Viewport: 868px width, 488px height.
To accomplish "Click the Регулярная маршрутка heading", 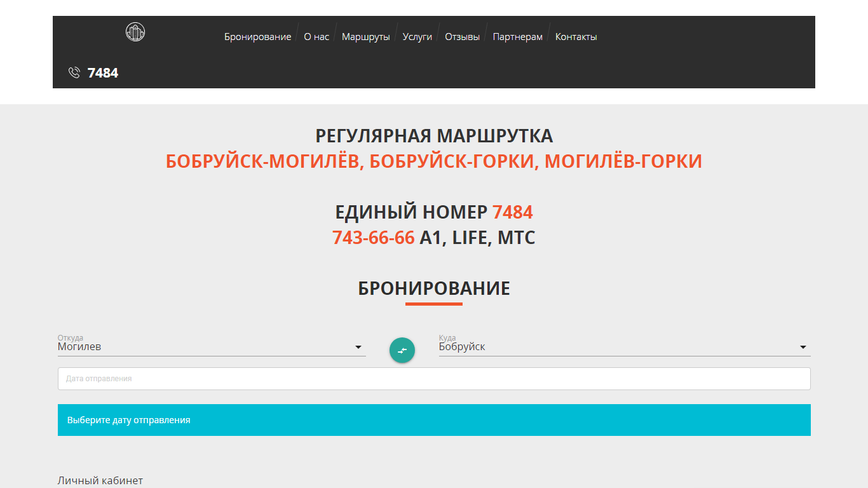I will (x=434, y=136).
